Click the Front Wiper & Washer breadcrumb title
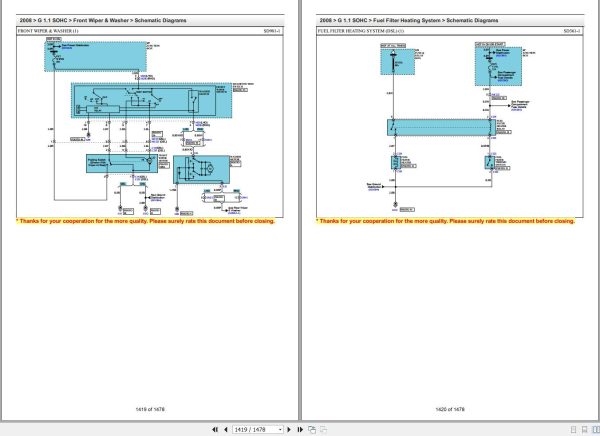600x436 pixels. tap(103, 20)
